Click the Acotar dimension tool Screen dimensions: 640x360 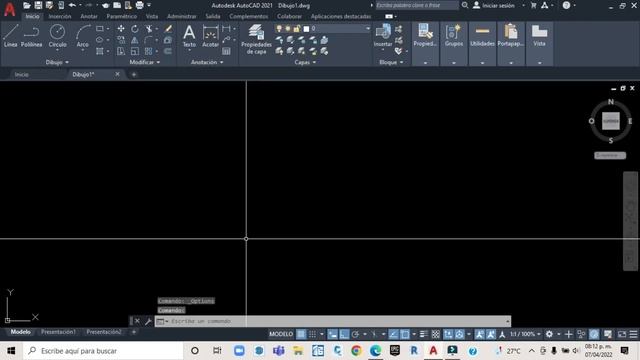211,36
